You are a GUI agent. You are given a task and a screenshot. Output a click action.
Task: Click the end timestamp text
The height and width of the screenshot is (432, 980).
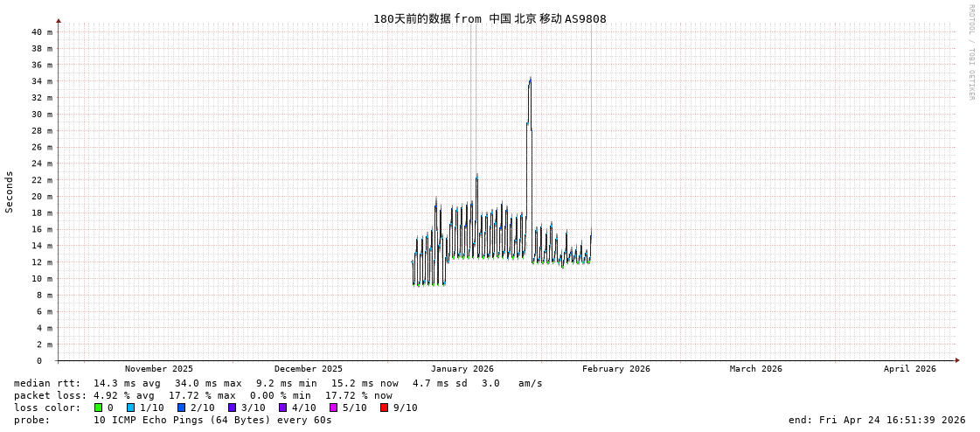(x=877, y=420)
